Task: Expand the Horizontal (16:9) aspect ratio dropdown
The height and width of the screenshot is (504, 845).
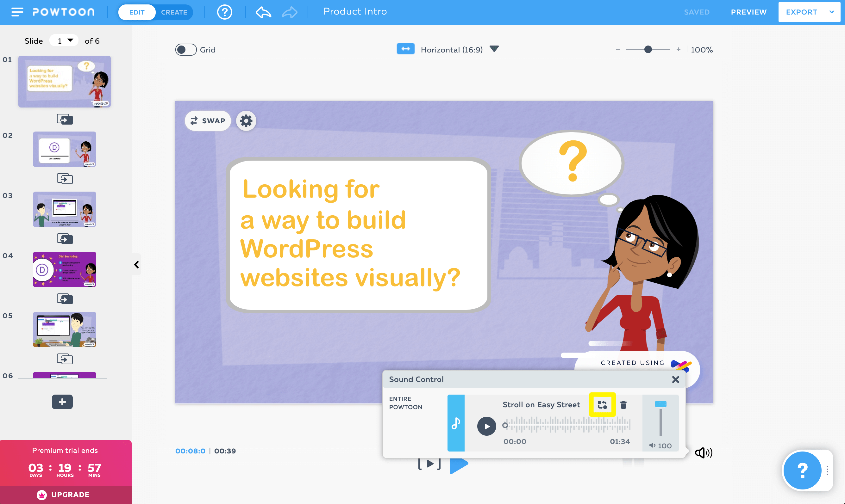Action: (494, 49)
